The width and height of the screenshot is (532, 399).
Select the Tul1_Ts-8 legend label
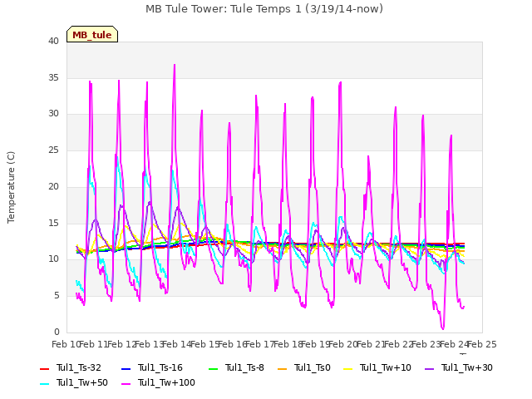(244, 367)
